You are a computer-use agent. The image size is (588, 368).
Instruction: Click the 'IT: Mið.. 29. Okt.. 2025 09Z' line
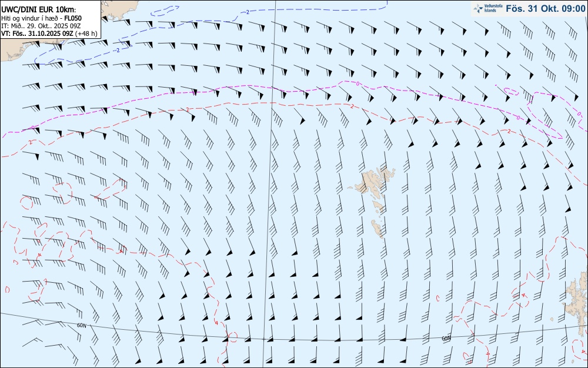(42, 25)
